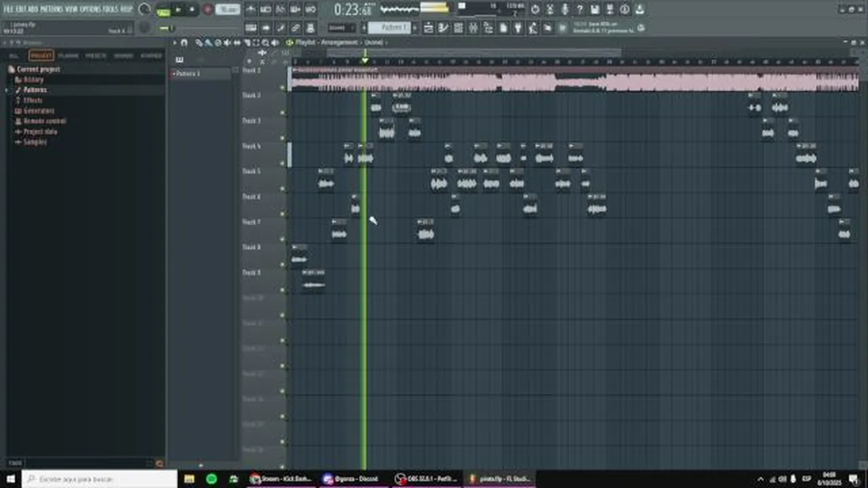Open the OPTIONS menu
Screen dimensions: 868x488
[90, 9]
